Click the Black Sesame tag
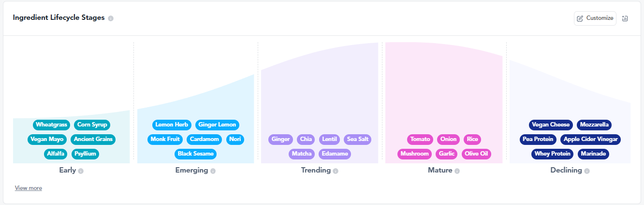 point(195,154)
